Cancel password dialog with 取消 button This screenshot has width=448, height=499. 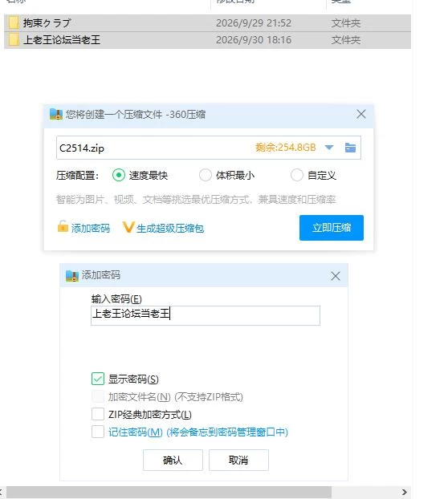point(238,460)
